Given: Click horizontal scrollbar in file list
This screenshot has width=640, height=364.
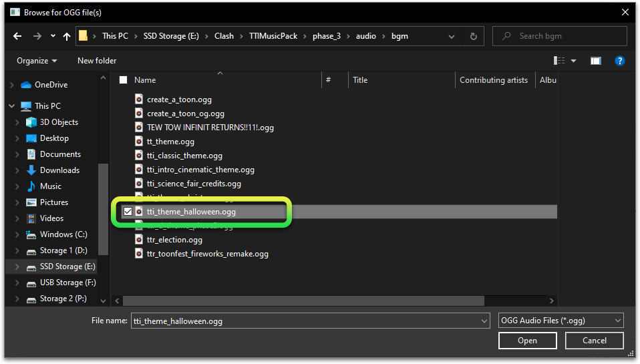Looking at the screenshot, I should click(x=303, y=301).
